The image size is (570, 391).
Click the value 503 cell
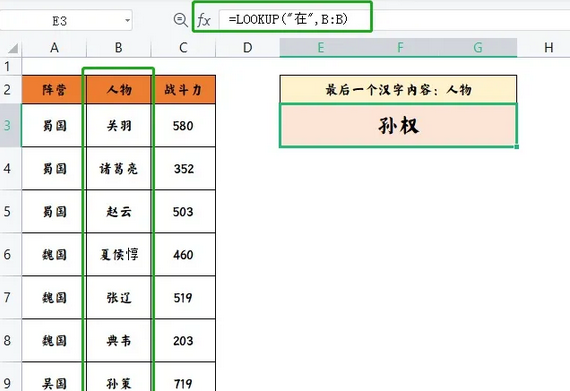(183, 211)
